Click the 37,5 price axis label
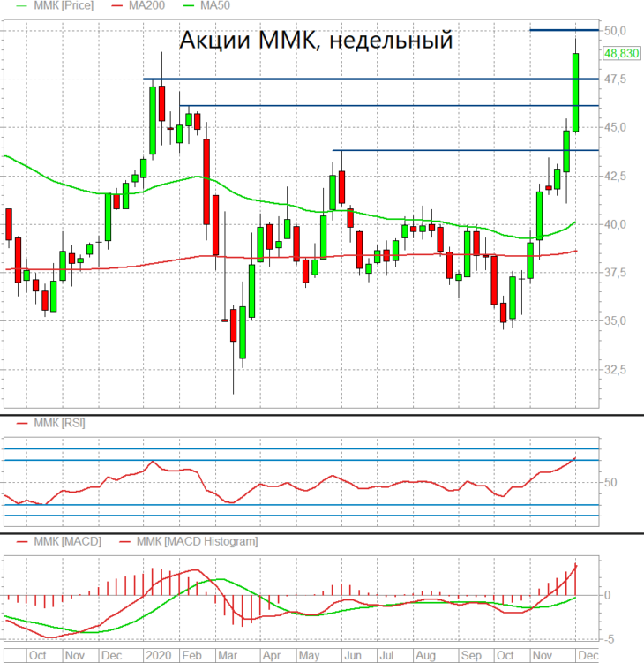 pyautogui.click(x=615, y=273)
